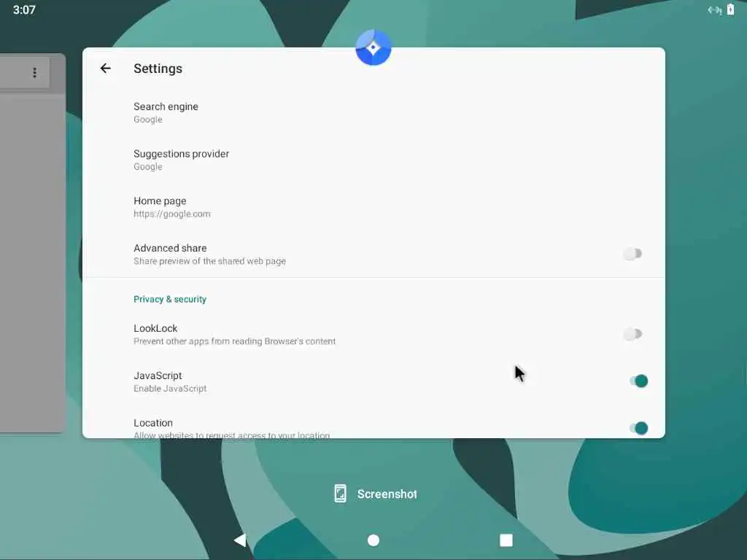The image size is (747, 560).
Task: Tap the Screenshot phone icon
Action: point(340,494)
